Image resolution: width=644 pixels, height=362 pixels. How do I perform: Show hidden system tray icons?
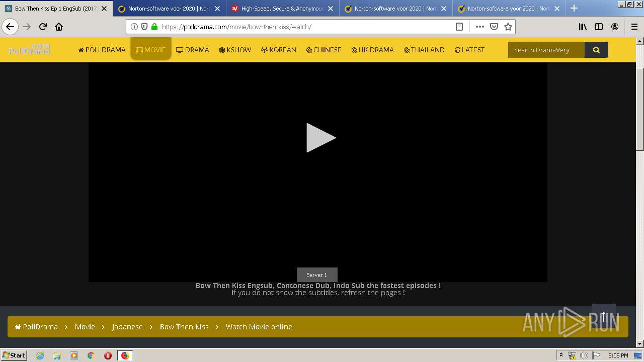(561, 355)
